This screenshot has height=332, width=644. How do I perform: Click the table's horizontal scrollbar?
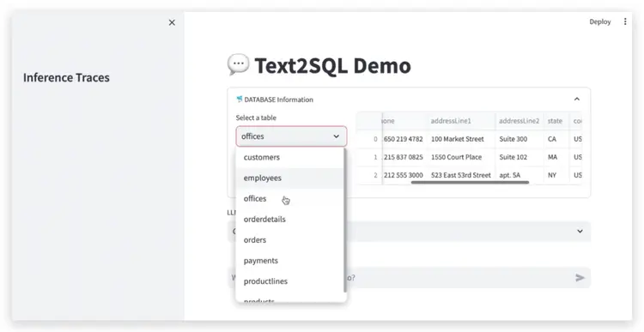[x=470, y=182]
